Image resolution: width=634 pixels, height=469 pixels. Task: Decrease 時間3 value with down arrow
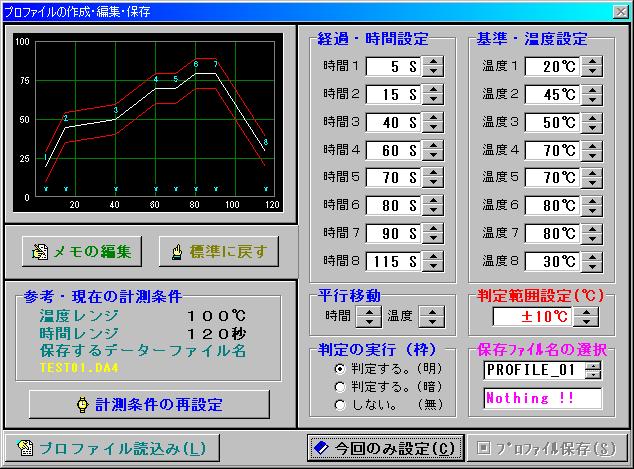click(433, 127)
